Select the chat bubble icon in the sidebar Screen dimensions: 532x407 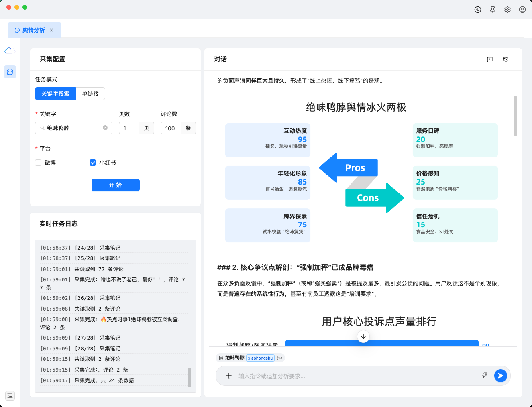(x=10, y=72)
